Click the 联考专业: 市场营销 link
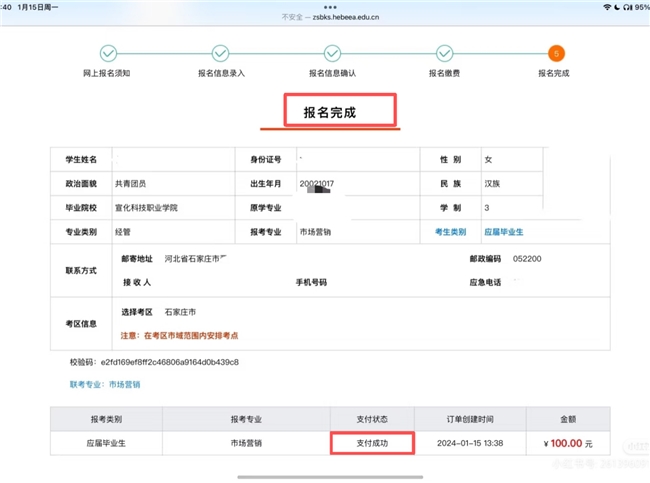The width and height of the screenshot is (650, 483). (x=105, y=384)
